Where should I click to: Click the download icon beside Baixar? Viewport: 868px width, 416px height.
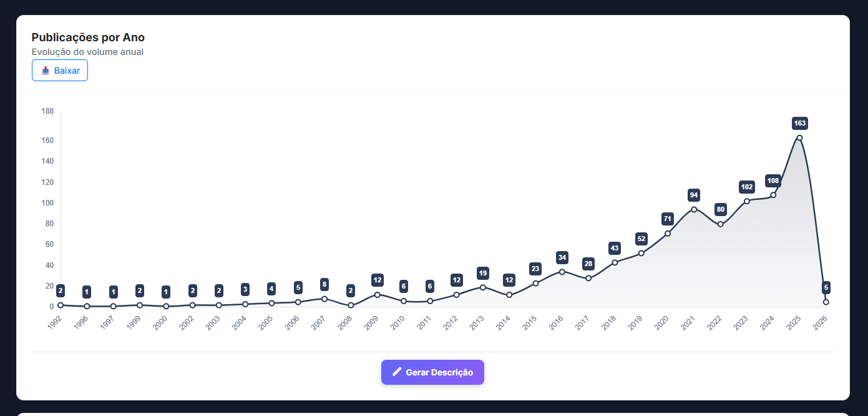click(x=46, y=71)
